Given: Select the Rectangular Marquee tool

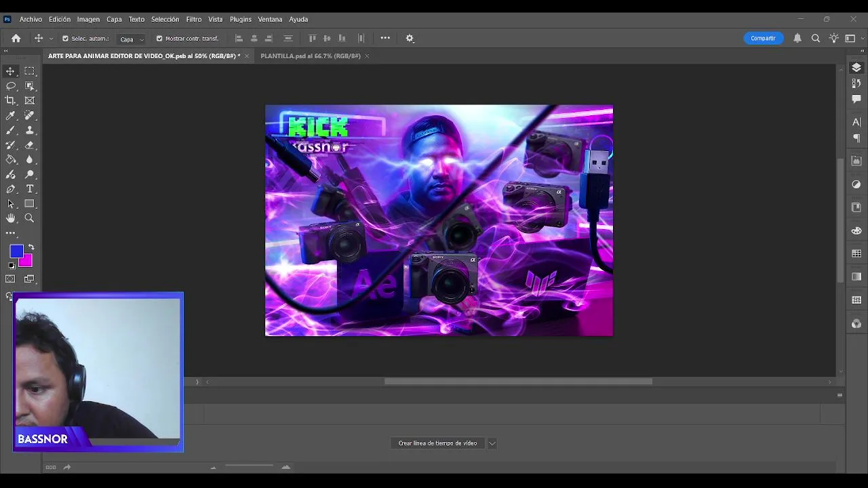Looking at the screenshot, I should [x=30, y=71].
